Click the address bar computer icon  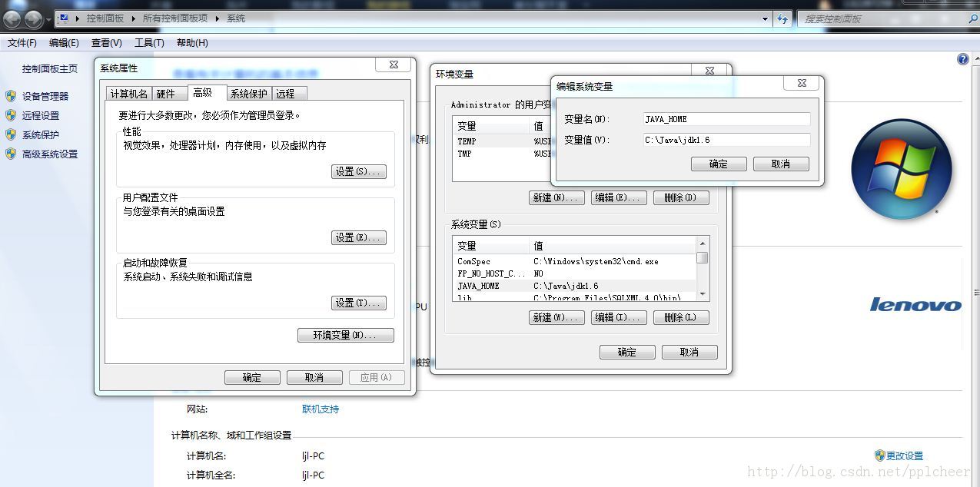point(64,18)
